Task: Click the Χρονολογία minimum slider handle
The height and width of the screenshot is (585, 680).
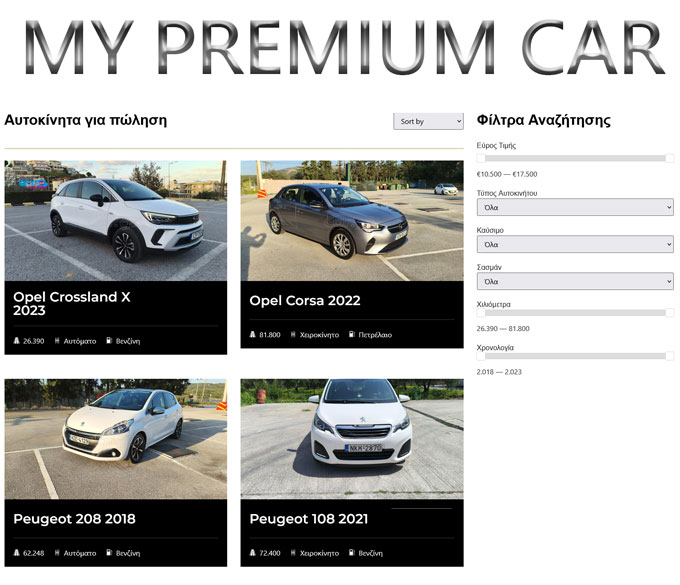Action: 481,356
